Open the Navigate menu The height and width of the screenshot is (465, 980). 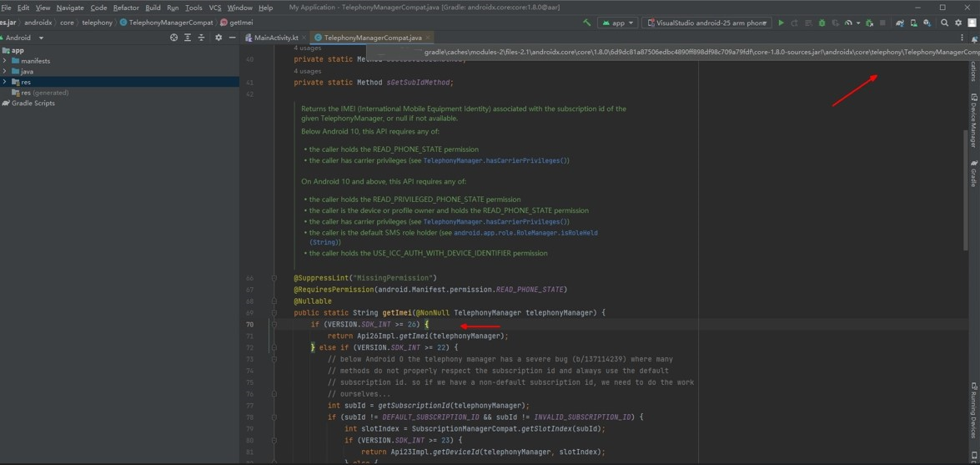coord(70,8)
